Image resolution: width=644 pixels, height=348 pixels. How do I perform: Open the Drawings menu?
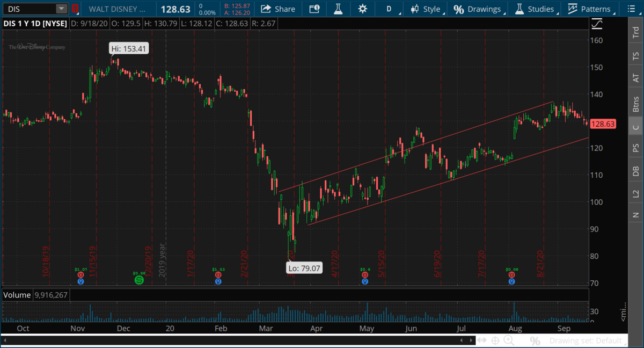[479, 9]
